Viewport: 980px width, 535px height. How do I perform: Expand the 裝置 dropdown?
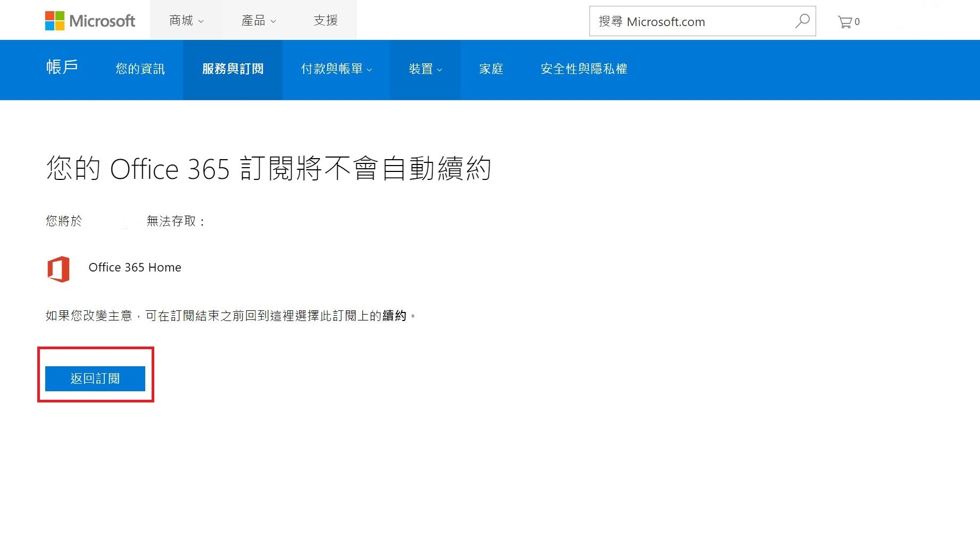coord(425,69)
